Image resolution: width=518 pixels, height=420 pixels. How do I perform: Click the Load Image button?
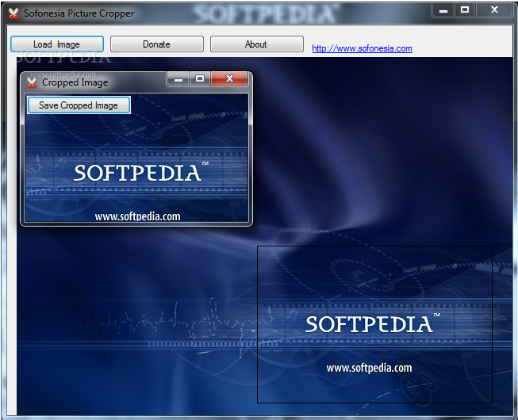coord(57,44)
